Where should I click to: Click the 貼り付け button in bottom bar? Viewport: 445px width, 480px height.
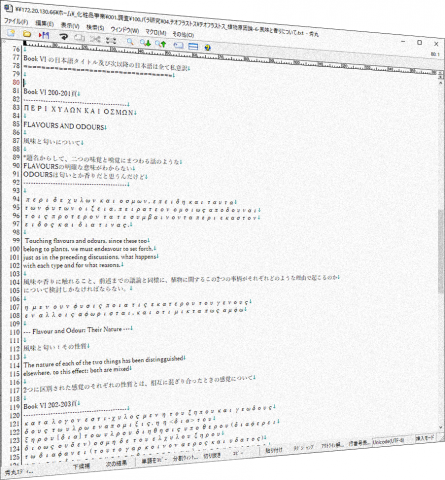tap(274, 450)
